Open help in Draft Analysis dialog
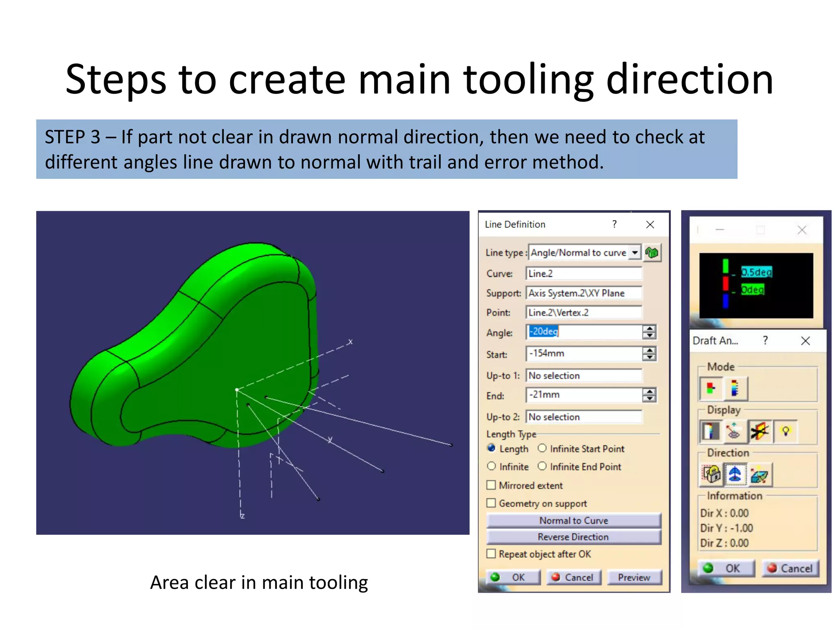Viewport: 840px width, 630px height. point(765,340)
